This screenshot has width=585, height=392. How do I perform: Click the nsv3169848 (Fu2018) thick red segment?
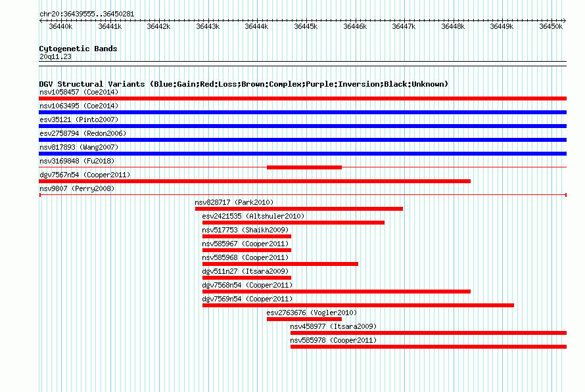coord(304,167)
